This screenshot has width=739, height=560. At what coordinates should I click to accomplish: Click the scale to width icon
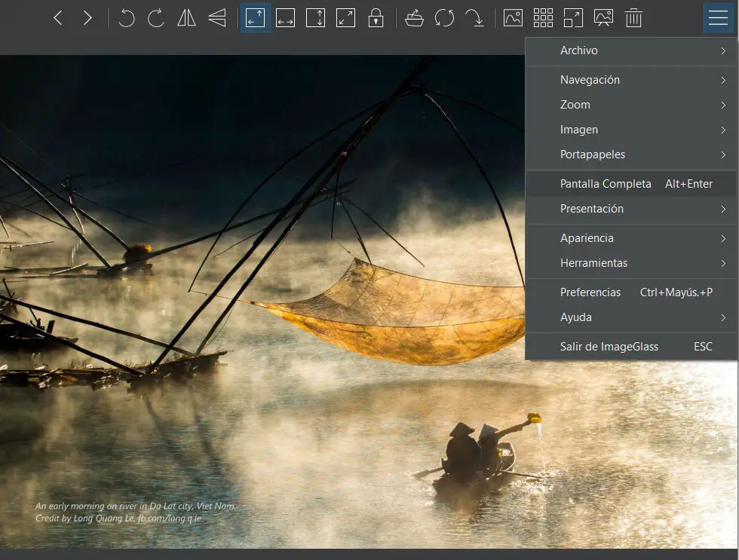285,18
